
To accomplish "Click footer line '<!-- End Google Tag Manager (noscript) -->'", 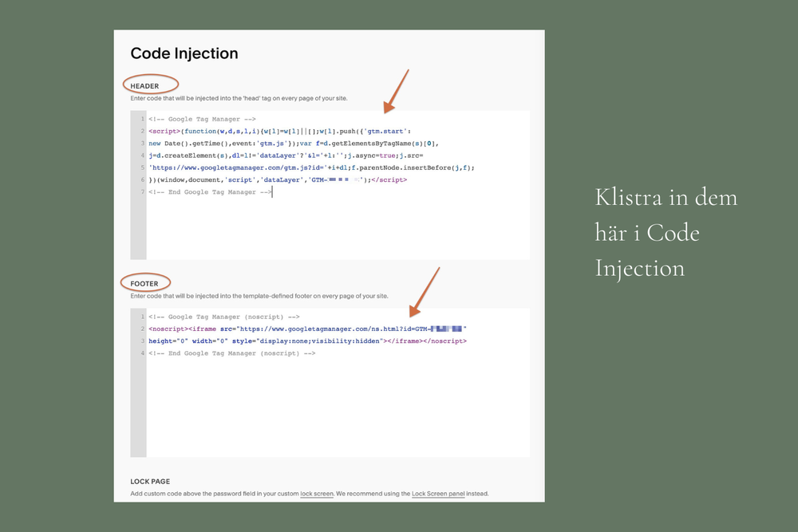I will pyautogui.click(x=232, y=353).
